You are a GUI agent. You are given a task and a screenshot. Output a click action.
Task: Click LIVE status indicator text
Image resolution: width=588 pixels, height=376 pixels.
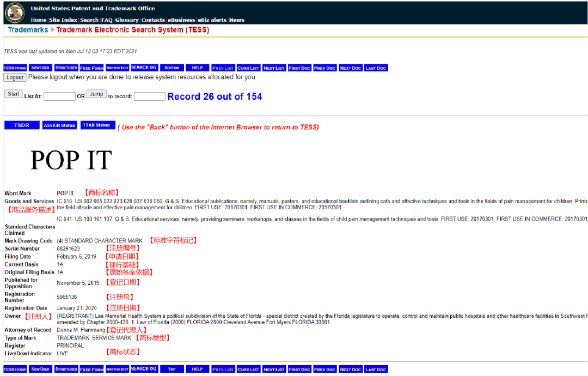coord(62,354)
